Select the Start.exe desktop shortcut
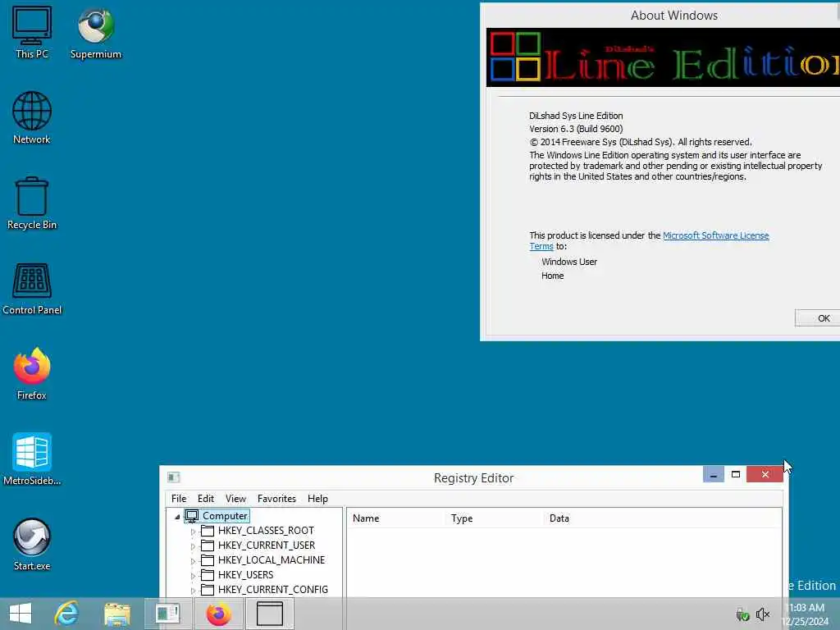 coord(32,545)
